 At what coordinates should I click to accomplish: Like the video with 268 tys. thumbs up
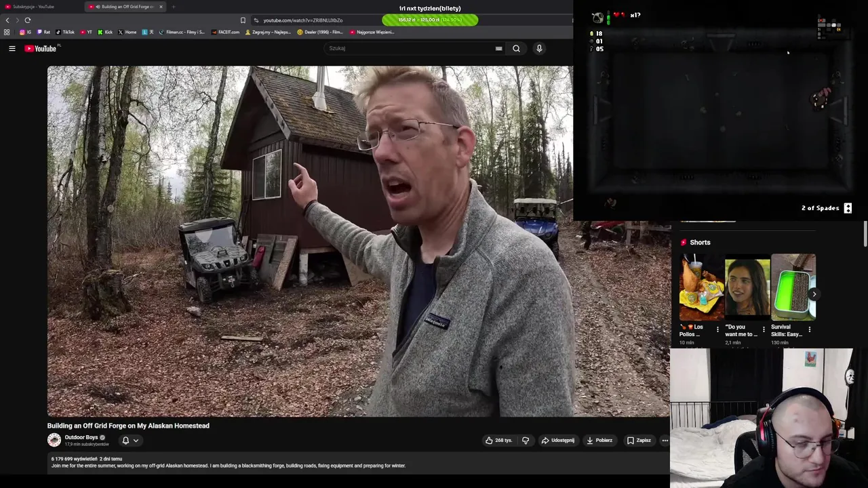coord(498,441)
